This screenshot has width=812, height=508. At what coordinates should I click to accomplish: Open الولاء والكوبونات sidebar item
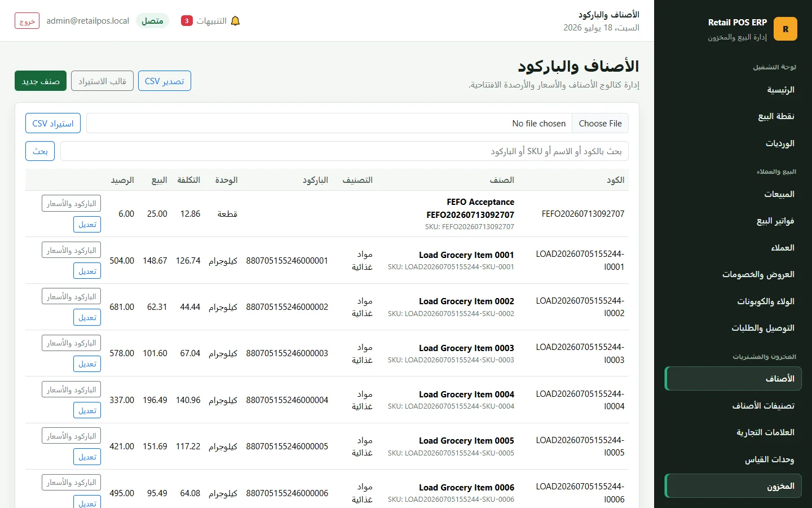pos(733,301)
